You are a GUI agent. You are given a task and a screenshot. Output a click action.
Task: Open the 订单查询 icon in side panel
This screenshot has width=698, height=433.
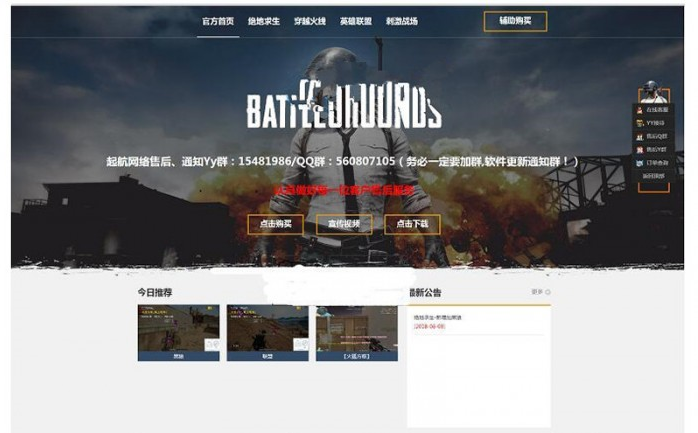[640, 163]
